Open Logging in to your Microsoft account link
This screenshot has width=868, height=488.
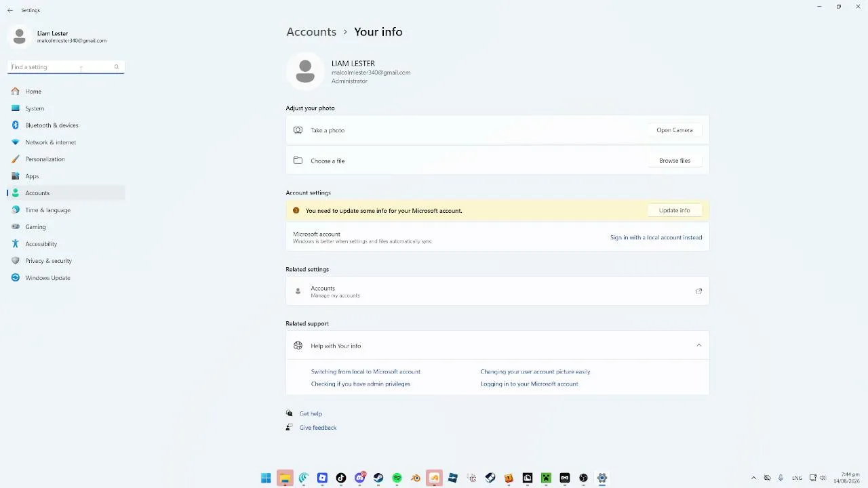pos(530,384)
